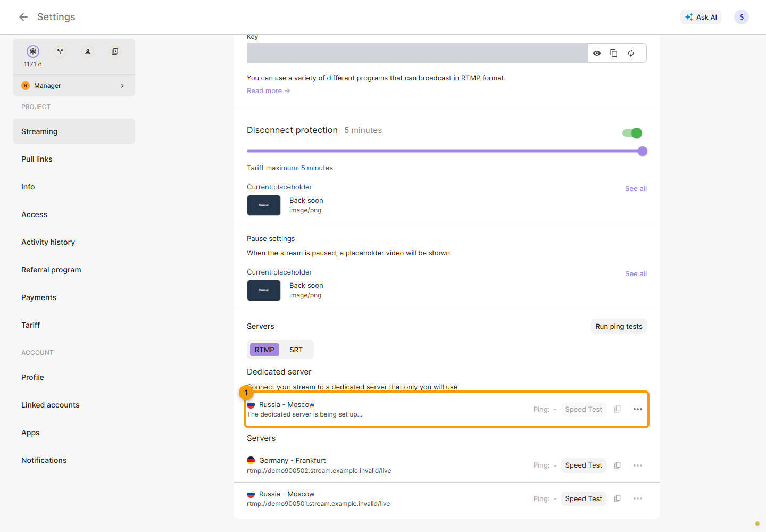Viewport: 766px width, 532px height.
Task: Select the video library icon in the project switcher
Action: coord(115,52)
